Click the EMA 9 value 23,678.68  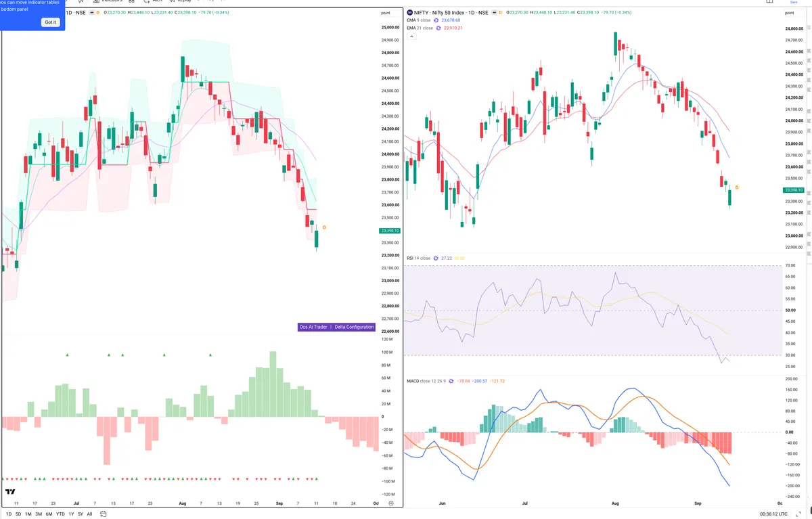451,20
